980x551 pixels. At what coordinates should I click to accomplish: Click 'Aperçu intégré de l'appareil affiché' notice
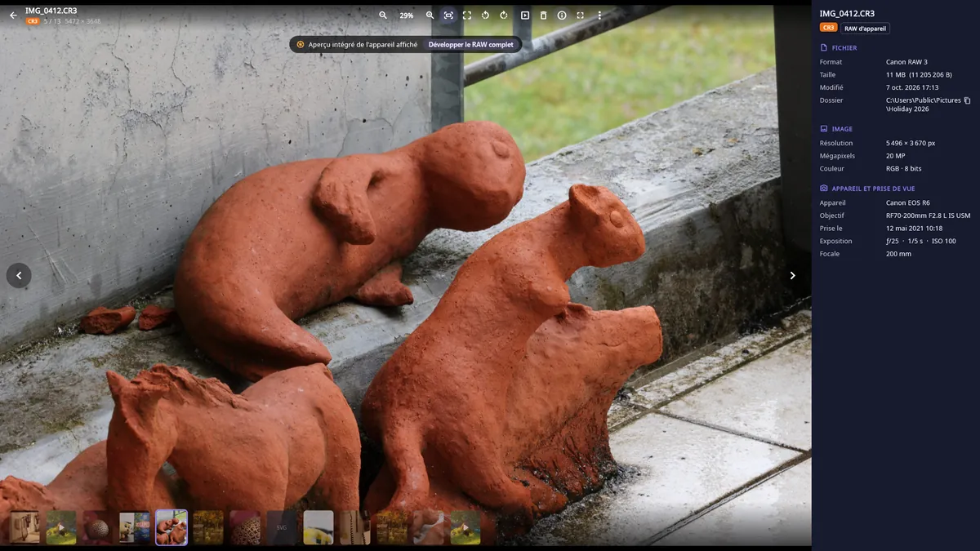tap(363, 44)
